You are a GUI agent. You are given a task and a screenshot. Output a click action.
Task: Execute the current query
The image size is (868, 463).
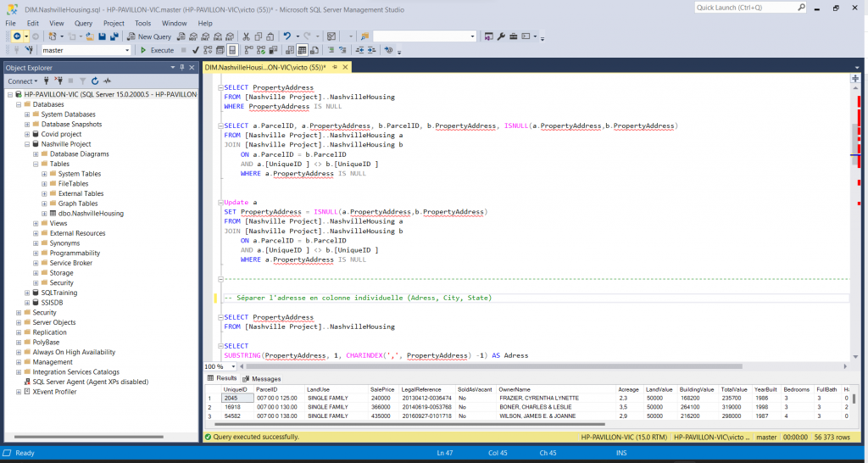pos(157,50)
